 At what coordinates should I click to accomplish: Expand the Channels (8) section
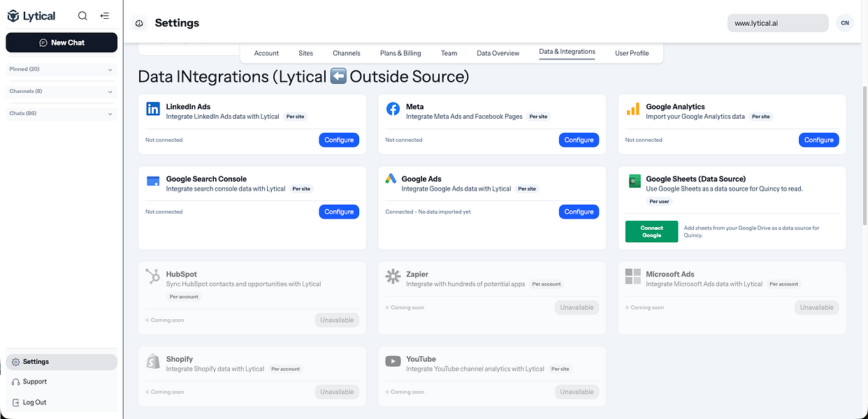pos(62,91)
